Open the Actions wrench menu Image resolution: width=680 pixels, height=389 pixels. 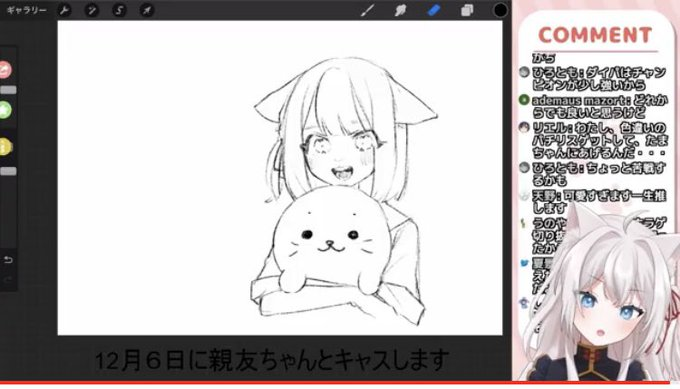pyautogui.click(x=64, y=10)
